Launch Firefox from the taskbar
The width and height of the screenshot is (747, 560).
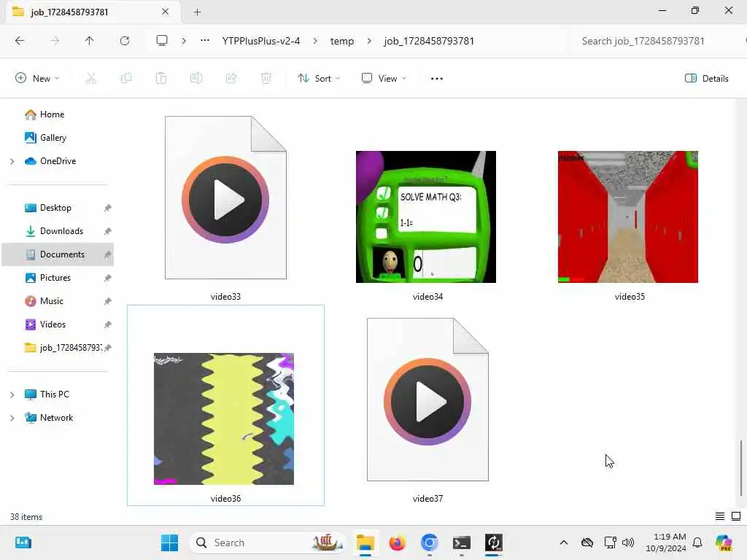click(x=398, y=542)
